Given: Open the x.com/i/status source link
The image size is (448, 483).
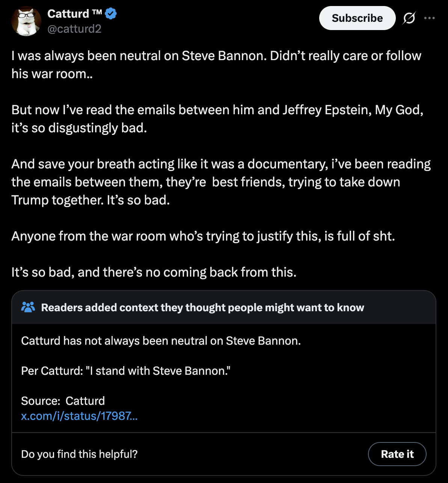Looking at the screenshot, I should 79,416.
